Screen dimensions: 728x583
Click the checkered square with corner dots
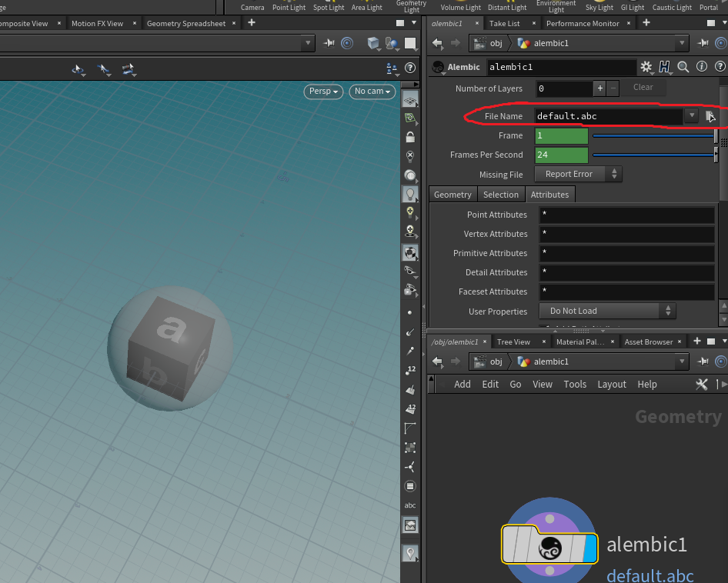(410, 448)
